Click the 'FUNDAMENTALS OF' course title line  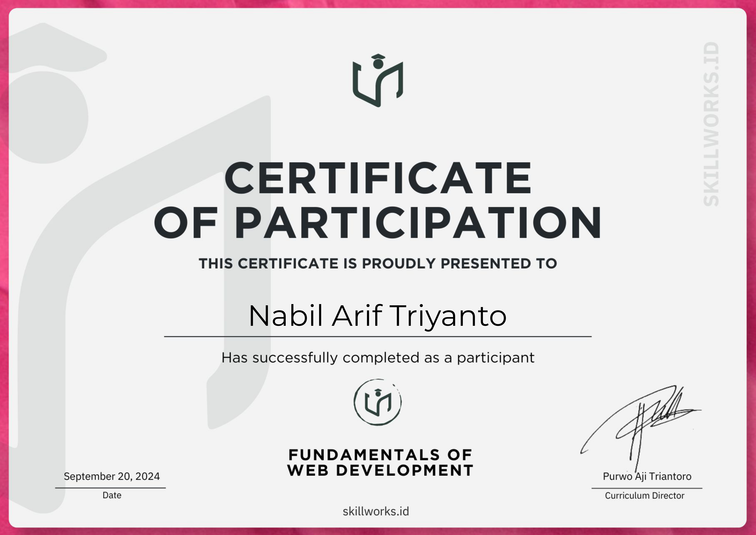tap(380, 455)
